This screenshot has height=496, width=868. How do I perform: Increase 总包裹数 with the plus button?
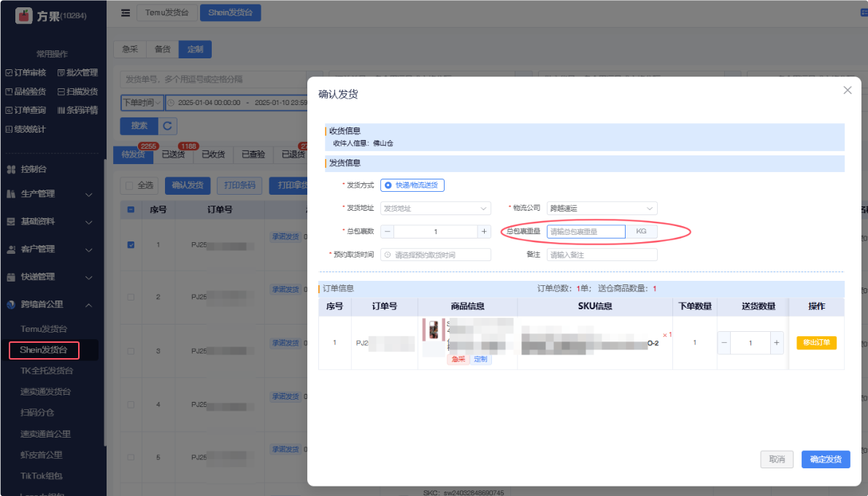click(x=483, y=231)
